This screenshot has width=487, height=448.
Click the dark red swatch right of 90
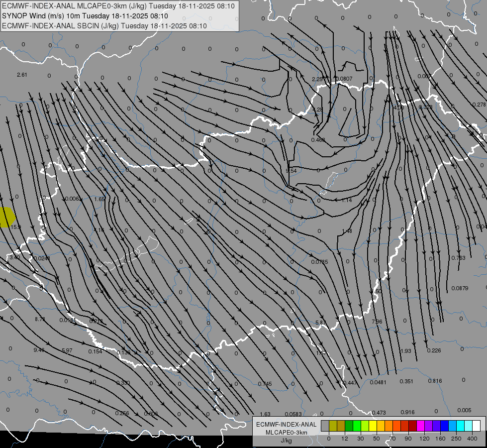tap(413, 426)
